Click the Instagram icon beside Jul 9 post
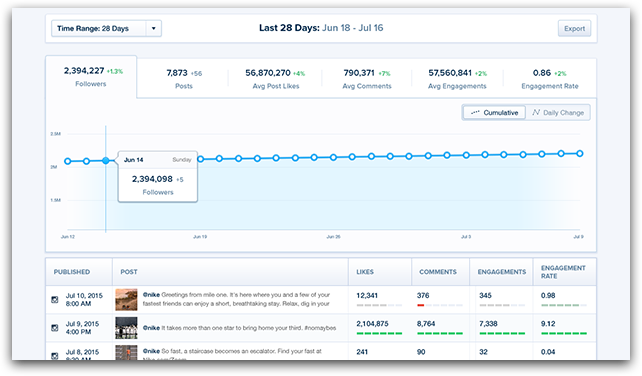 [x=54, y=328]
